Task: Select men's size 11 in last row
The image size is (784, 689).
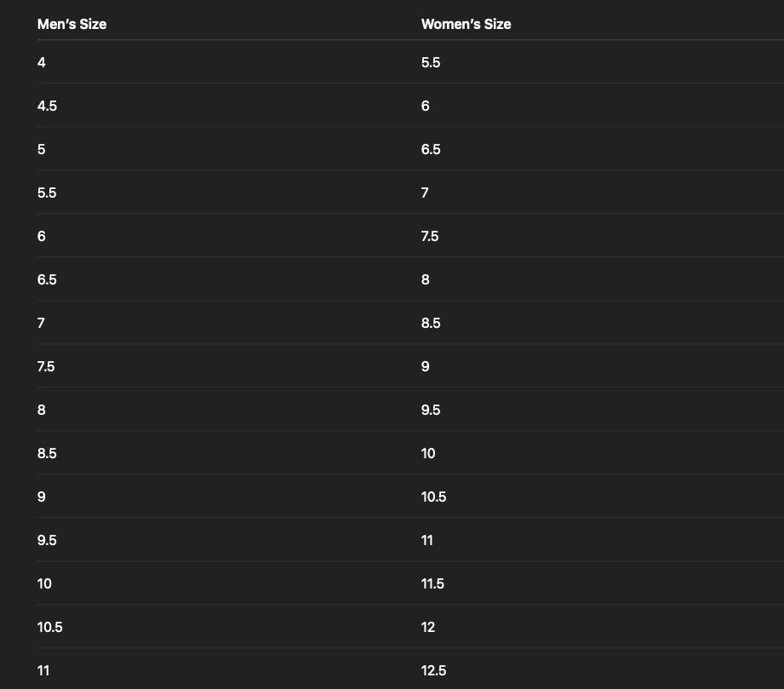Action: point(43,670)
